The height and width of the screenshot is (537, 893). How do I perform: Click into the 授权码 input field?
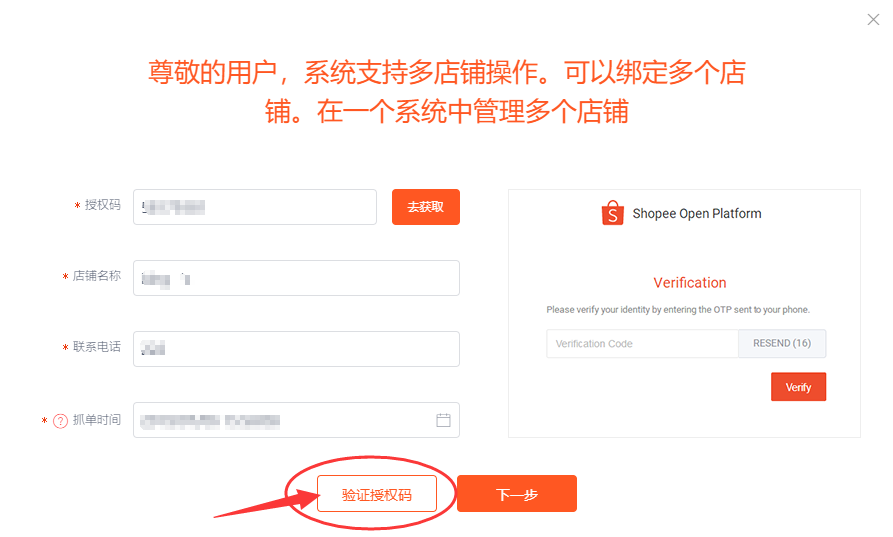pos(255,207)
